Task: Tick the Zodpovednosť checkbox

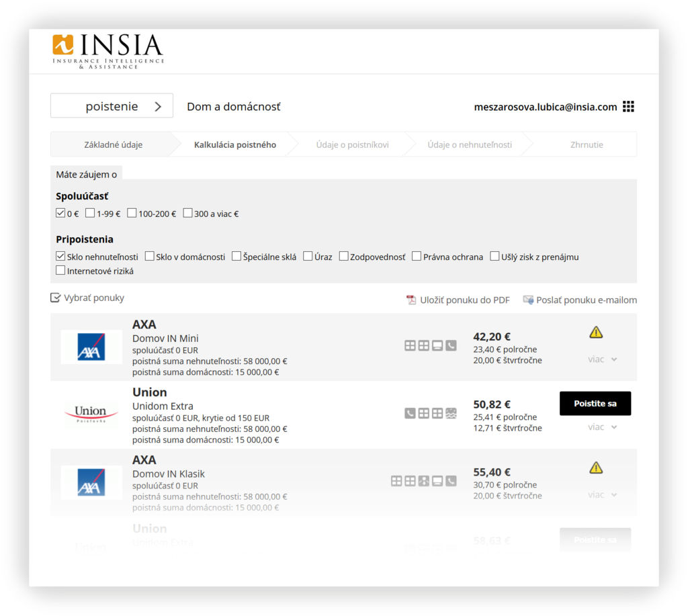Action: pyautogui.click(x=344, y=256)
